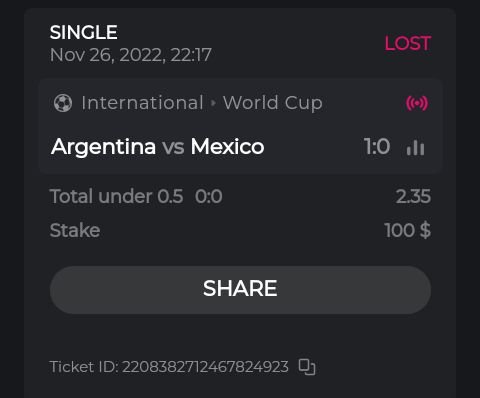Click the Argentina team name

103,147
